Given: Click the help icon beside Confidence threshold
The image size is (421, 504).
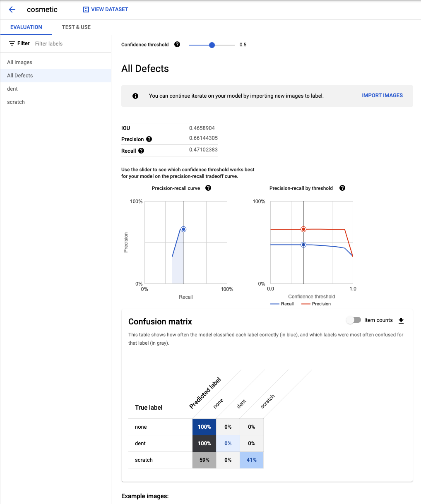Looking at the screenshot, I should [177, 45].
